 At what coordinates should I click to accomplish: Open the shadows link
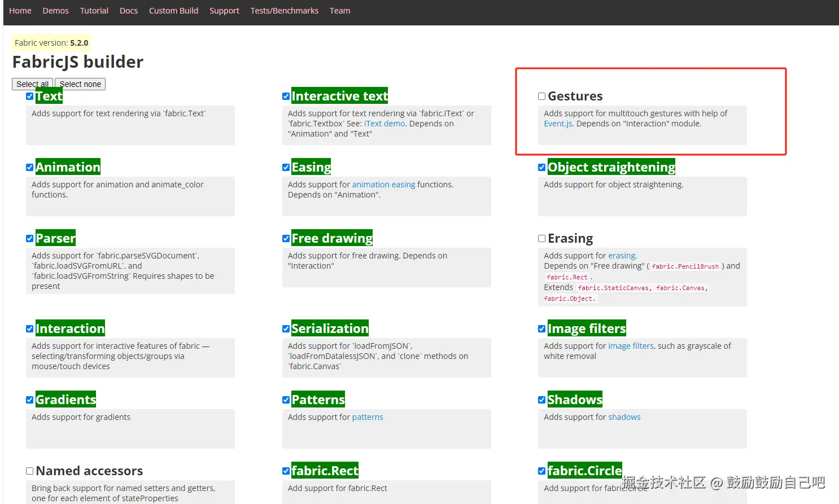click(x=624, y=417)
